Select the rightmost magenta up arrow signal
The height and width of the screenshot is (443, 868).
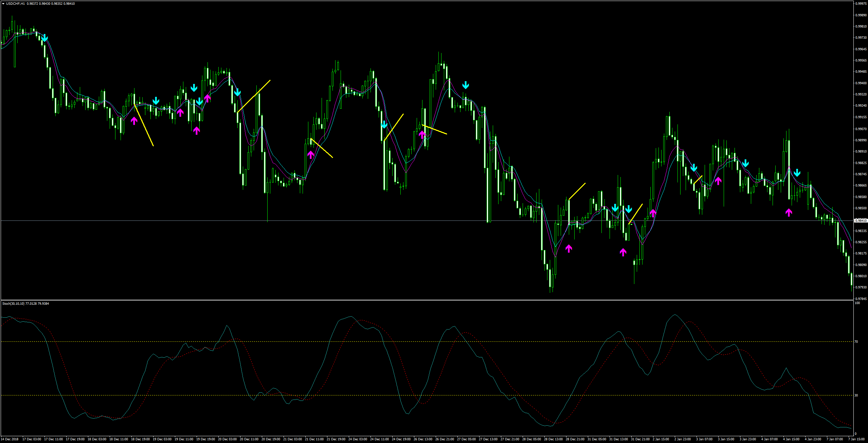coord(789,213)
